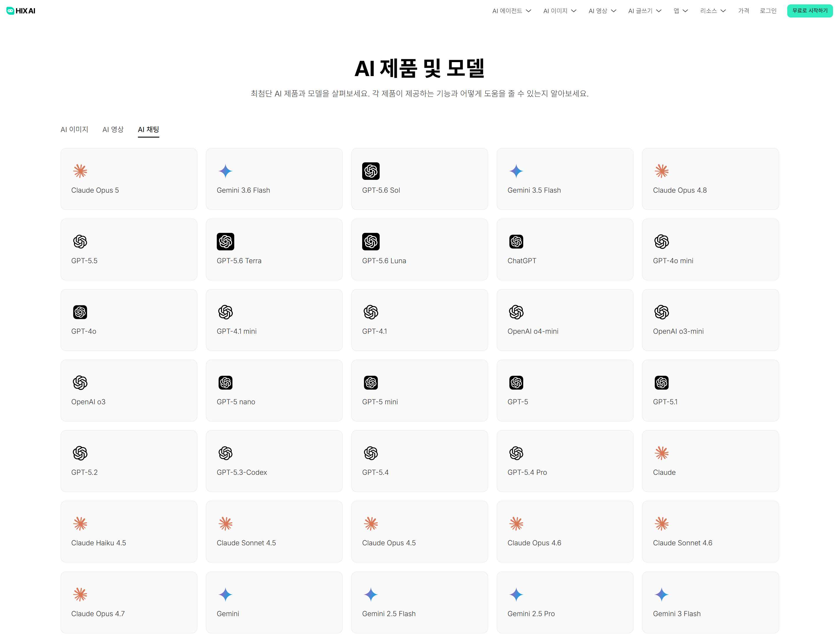The width and height of the screenshot is (840, 638).
Task: Click the Gemini 3.6 Flash sparkle icon
Action: (226, 171)
